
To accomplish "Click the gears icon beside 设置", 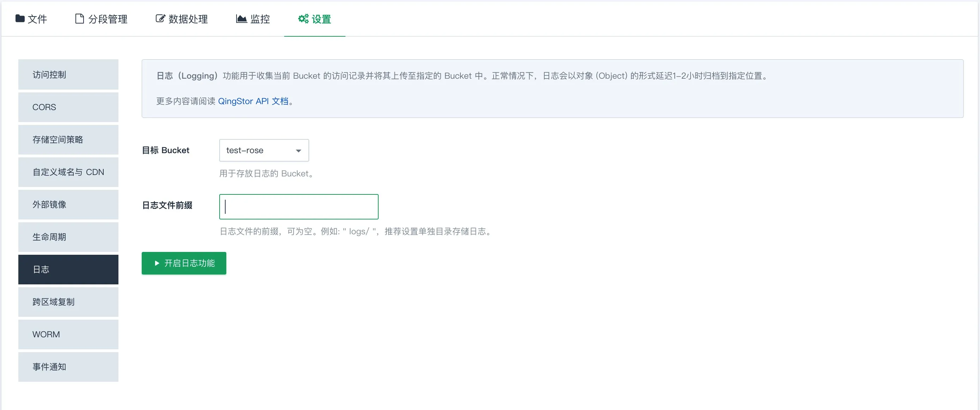I will tap(303, 19).
